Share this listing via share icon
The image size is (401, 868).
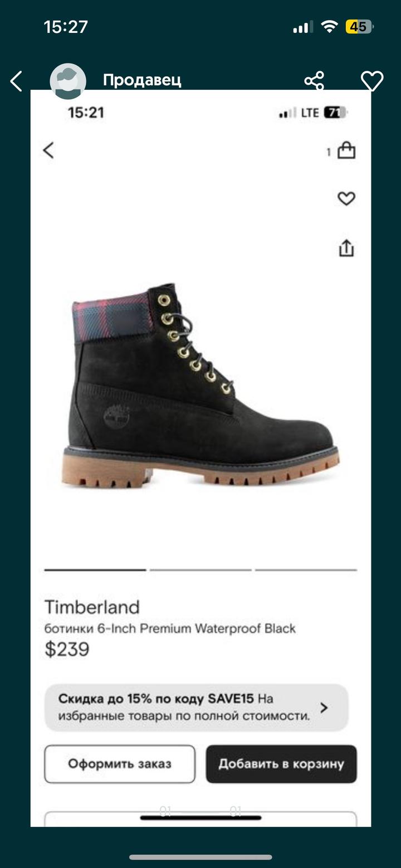(x=314, y=81)
